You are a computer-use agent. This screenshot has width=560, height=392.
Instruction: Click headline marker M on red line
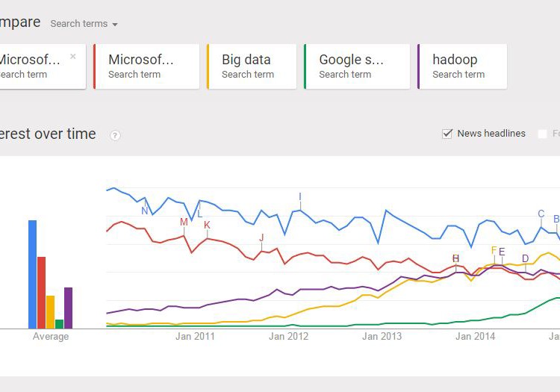tap(184, 222)
